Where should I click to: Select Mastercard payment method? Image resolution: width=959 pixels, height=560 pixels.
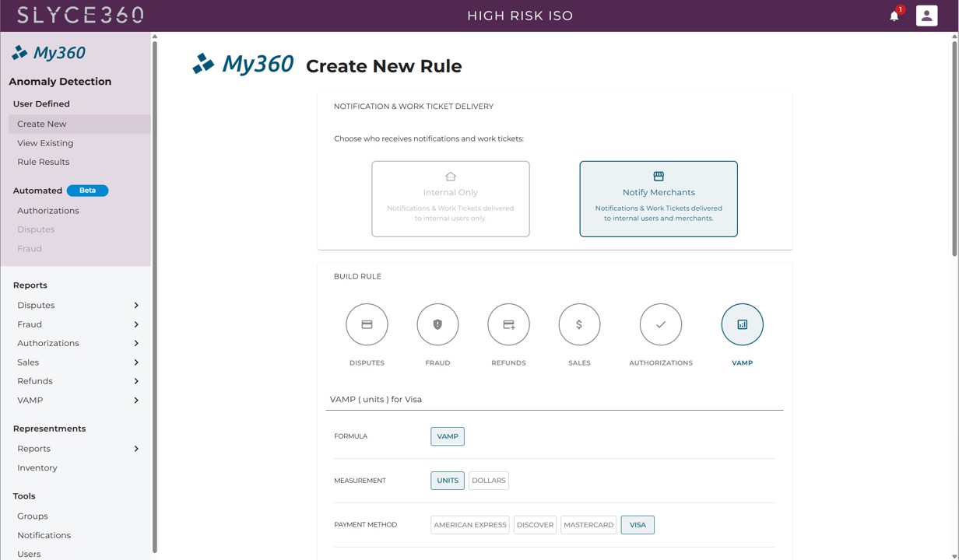coord(588,525)
